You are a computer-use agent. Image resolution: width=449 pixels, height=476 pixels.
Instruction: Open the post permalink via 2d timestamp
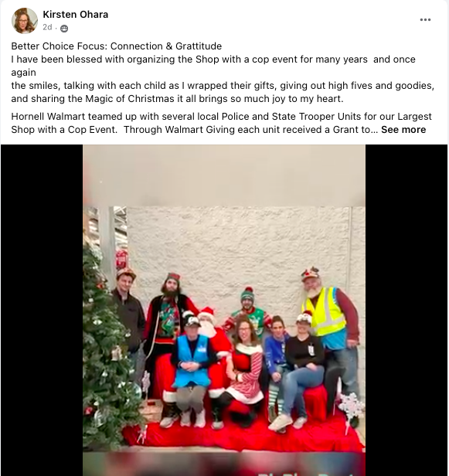click(x=47, y=27)
